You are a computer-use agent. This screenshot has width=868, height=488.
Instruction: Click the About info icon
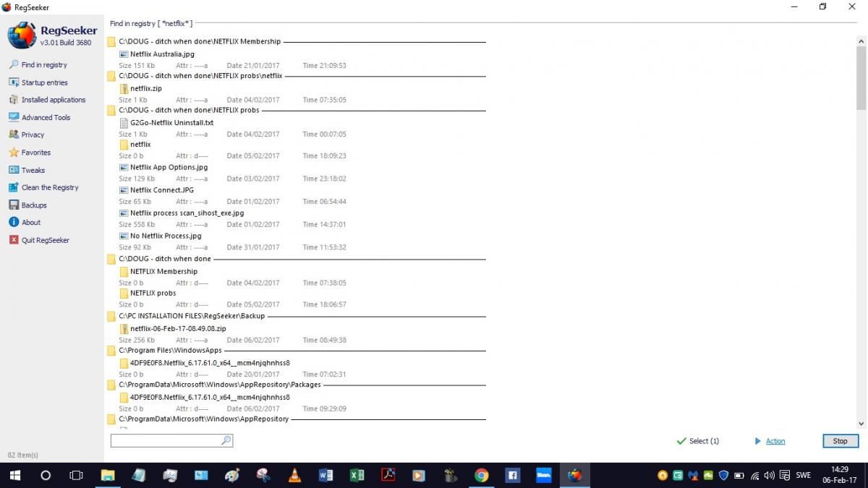pyautogui.click(x=14, y=223)
